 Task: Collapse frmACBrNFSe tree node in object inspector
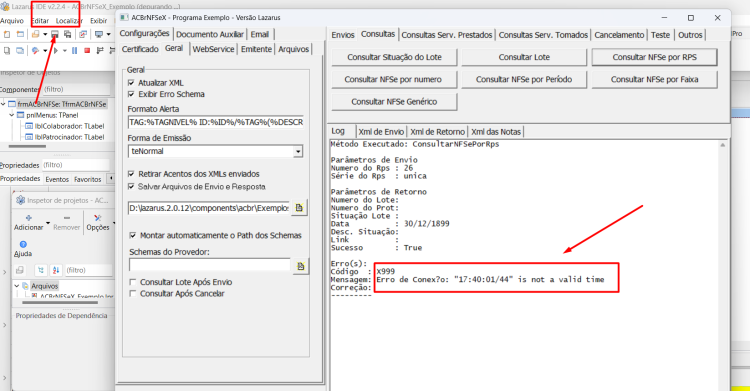click(x=3, y=104)
